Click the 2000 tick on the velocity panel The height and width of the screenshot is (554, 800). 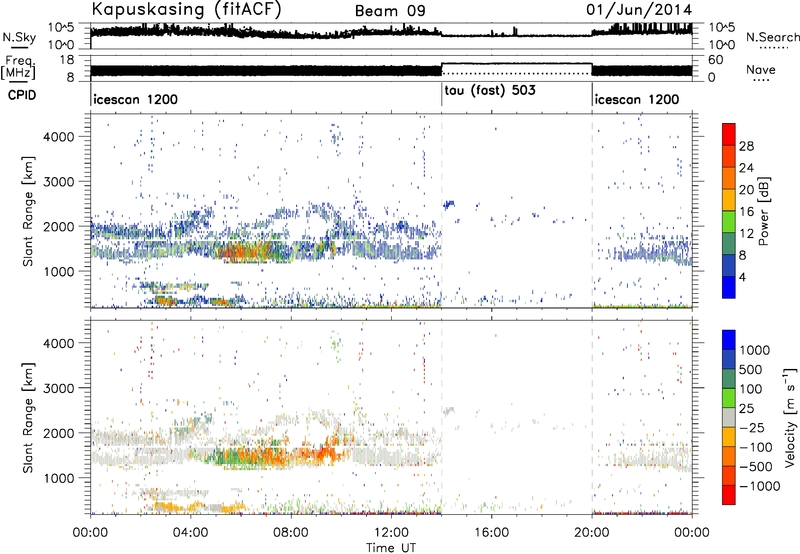pos(59,433)
